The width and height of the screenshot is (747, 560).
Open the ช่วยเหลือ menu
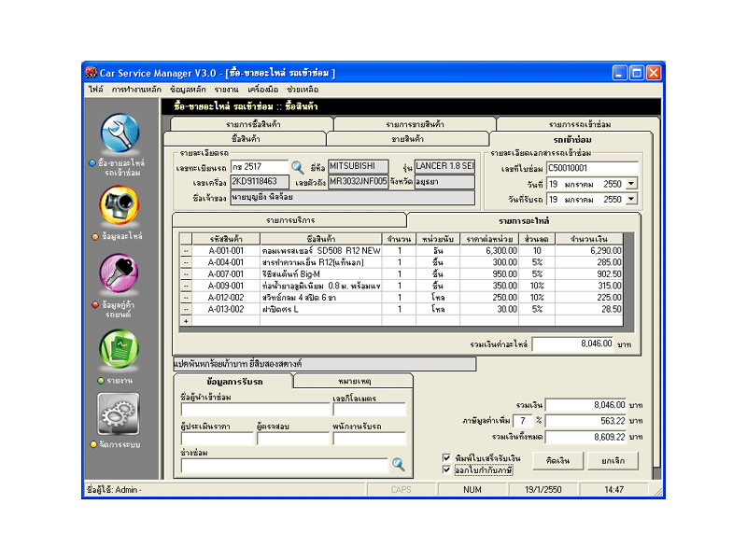coord(303,90)
